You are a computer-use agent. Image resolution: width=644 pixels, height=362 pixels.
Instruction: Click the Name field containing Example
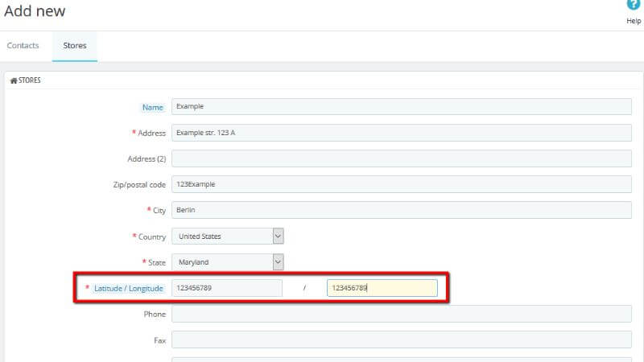point(401,107)
